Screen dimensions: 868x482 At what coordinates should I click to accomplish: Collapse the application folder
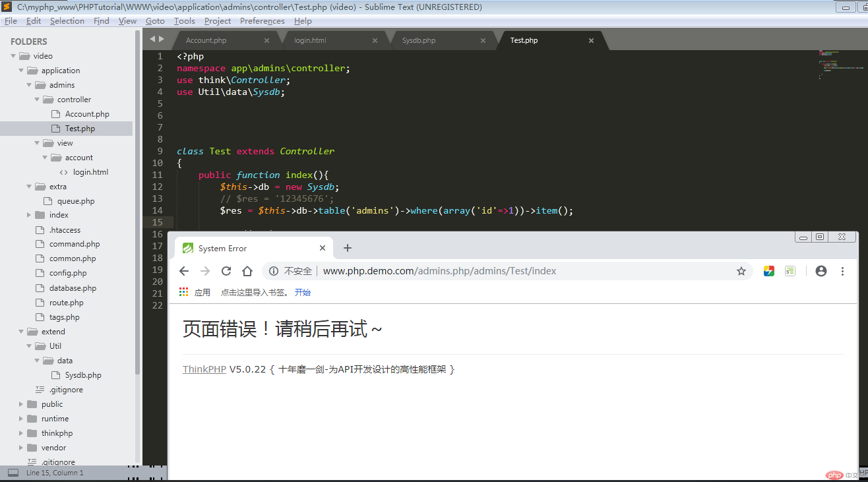pyautogui.click(x=21, y=71)
